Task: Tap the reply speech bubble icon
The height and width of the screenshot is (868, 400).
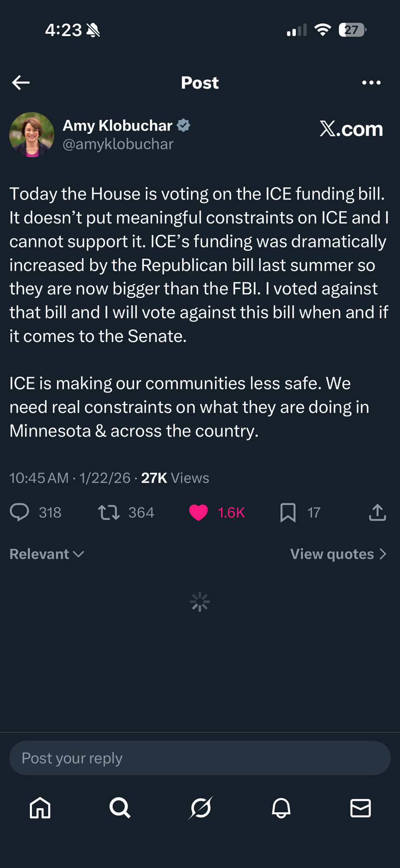Action: [20, 512]
